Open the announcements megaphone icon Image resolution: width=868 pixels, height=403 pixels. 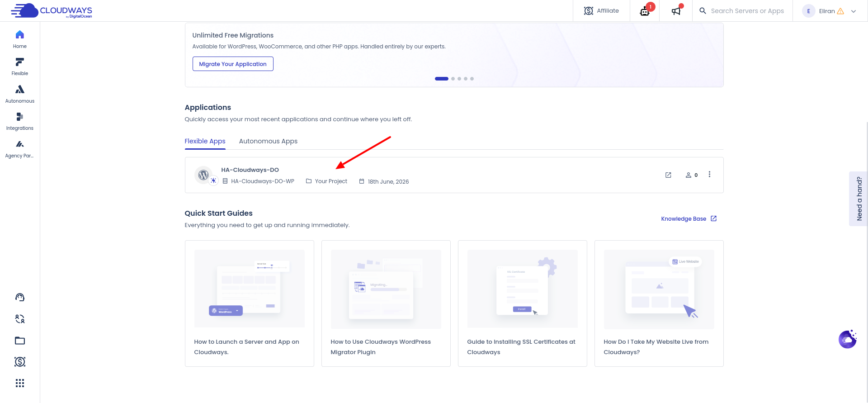676,11
